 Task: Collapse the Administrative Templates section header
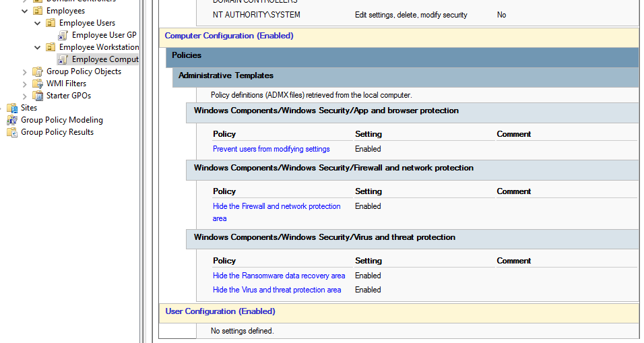226,75
